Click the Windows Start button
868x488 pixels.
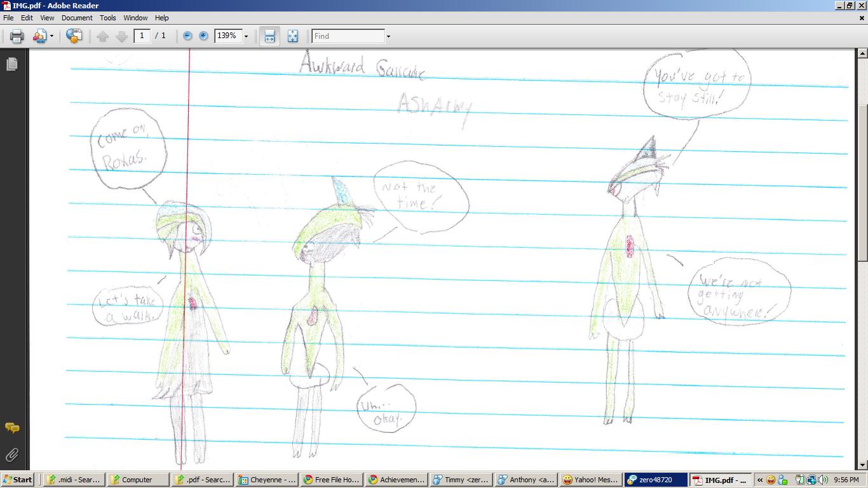point(18,480)
